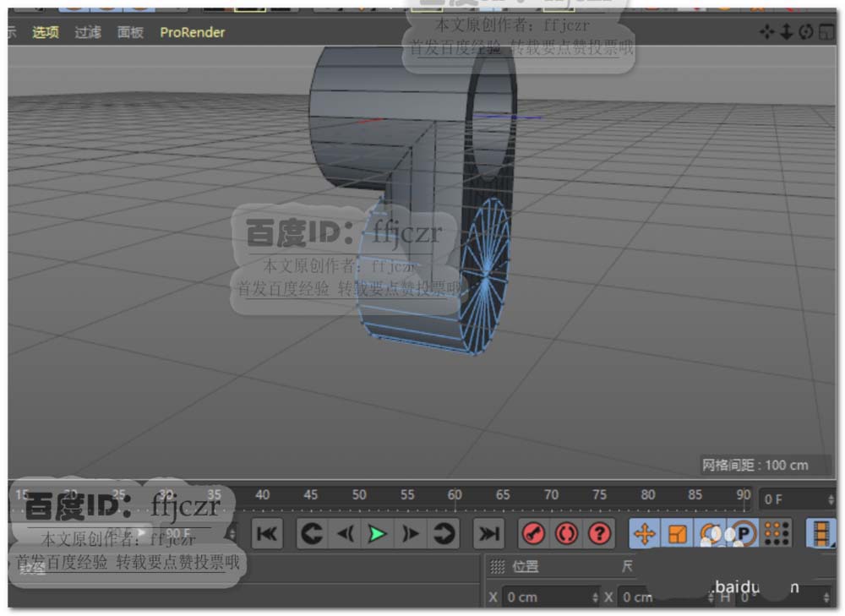This screenshot has height=616, width=845.
Task: Click the viewport pan/move camera icon
Action: pos(767,32)
